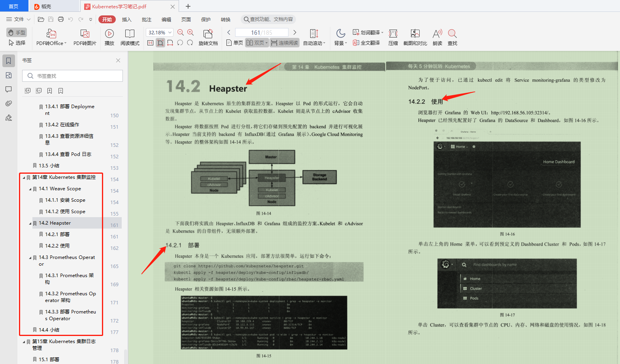
Task: Open the signature panel sidebar icon
Action: (x=9, y=118)
